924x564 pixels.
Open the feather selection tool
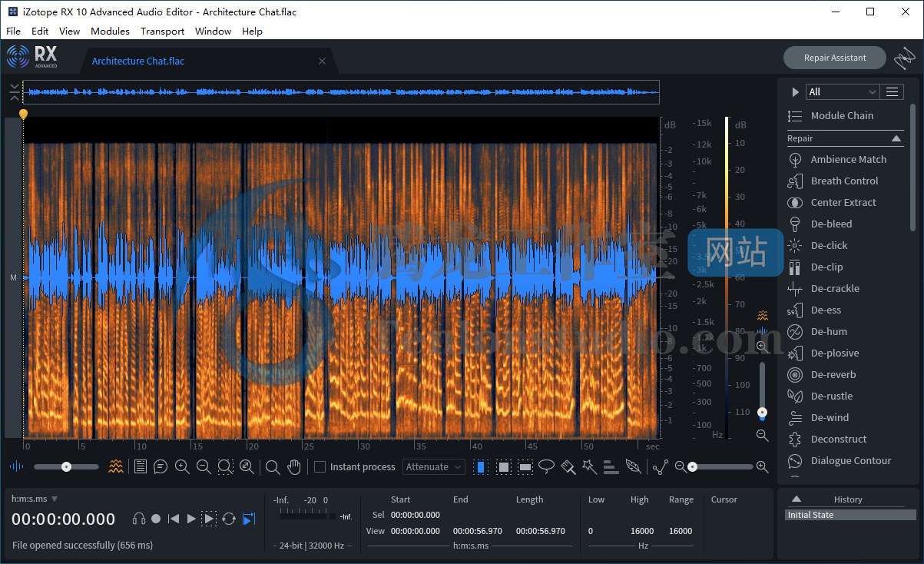(633, 466)
